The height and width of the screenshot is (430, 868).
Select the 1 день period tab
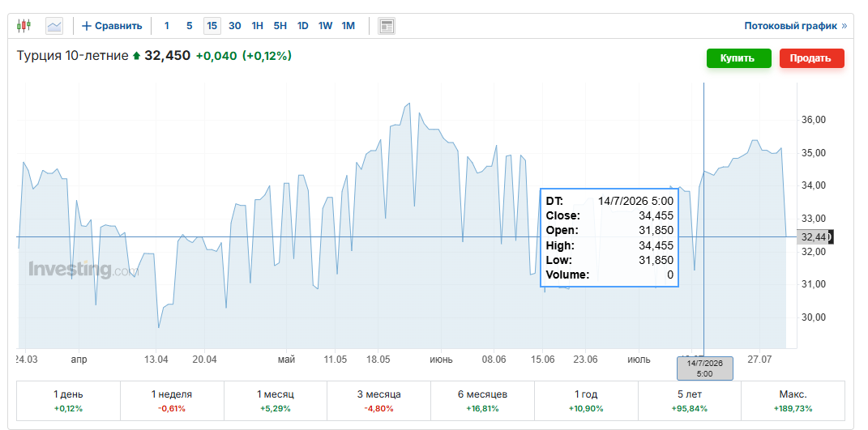click(68, 401)
